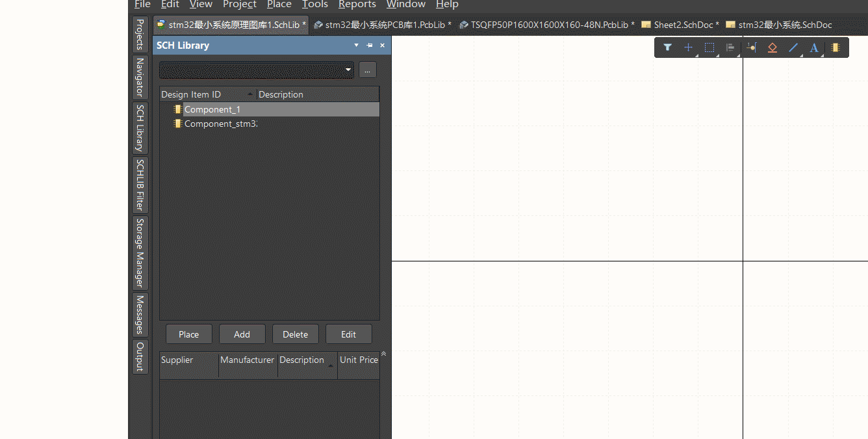Image resolution: width=868 pixels, height=439 pixels.
Task: Open the Tools menu
Action: [x=315, y=5]
